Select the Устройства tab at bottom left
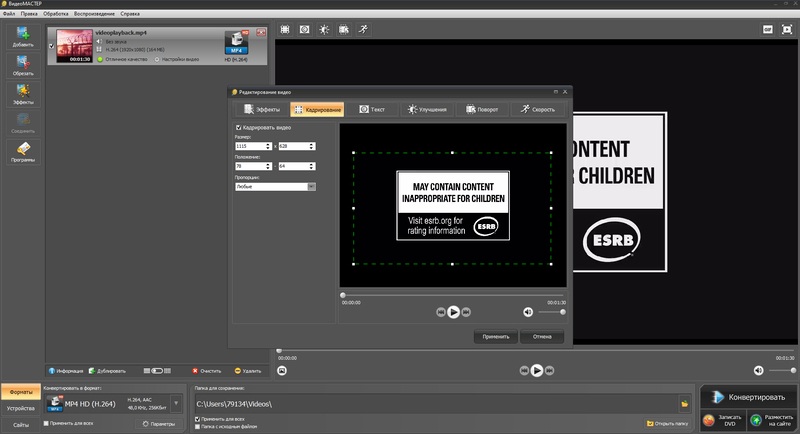The width and height of the screenshot is (800, 434). coord(21,409)
